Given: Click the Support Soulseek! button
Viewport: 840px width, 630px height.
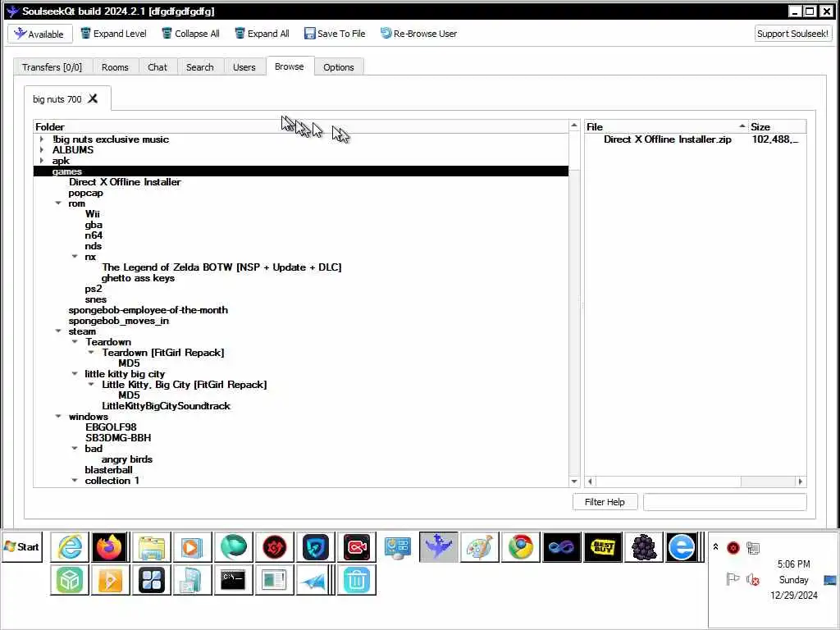Looking at the screenshot, I should [x=793, y=34].
